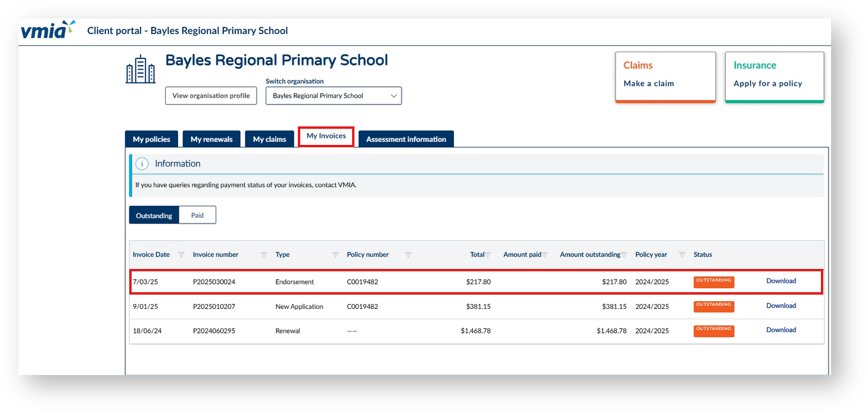This screenshot has height=412, width=868.
Task: Open Invoice number column filter icon
Action: click(x=264, y=255)
